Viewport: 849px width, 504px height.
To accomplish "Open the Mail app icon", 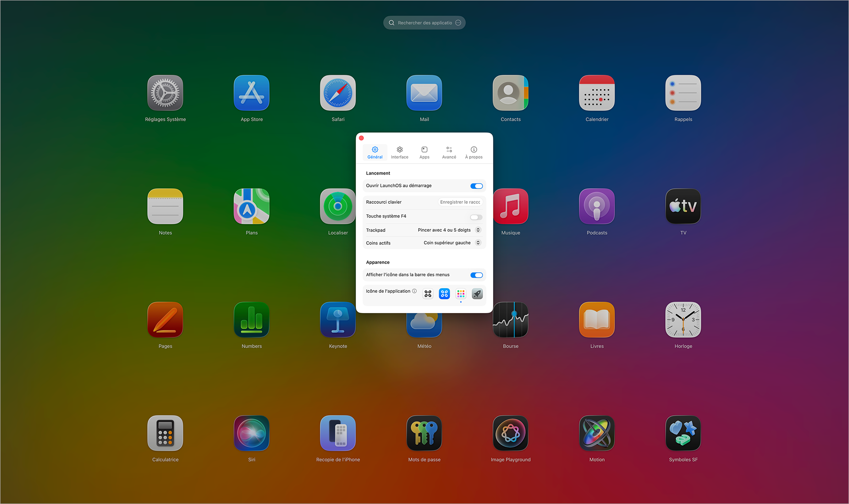I will click(x=424, y=93).
